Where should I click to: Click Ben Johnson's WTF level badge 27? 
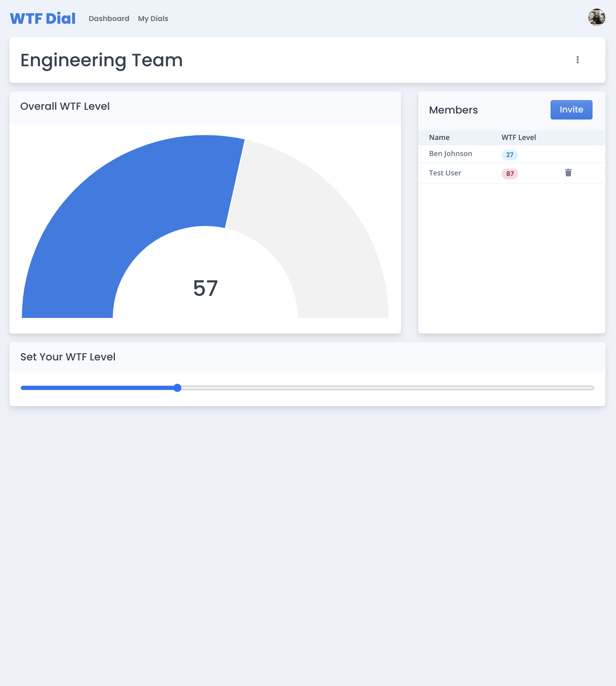510,155
